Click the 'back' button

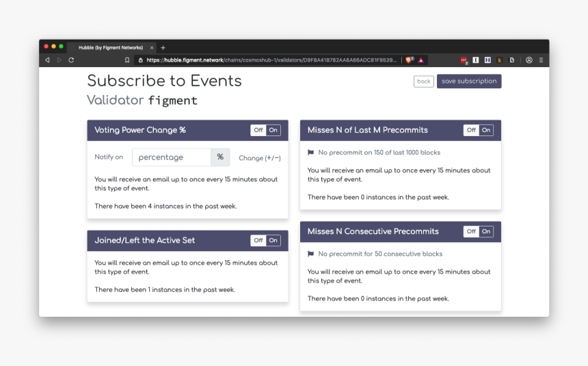pyautogui.click(x=424, y=81)
